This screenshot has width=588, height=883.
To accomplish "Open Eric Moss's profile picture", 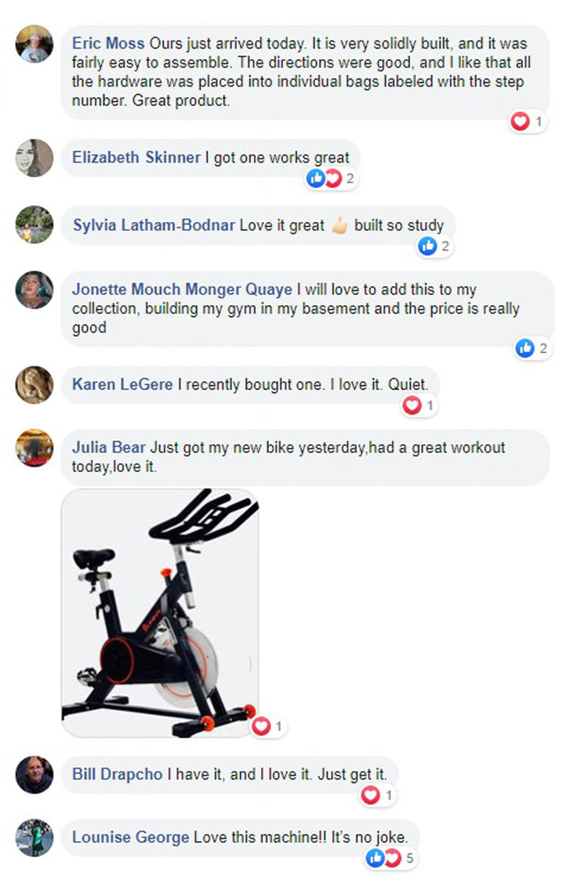I will (34, 44).
